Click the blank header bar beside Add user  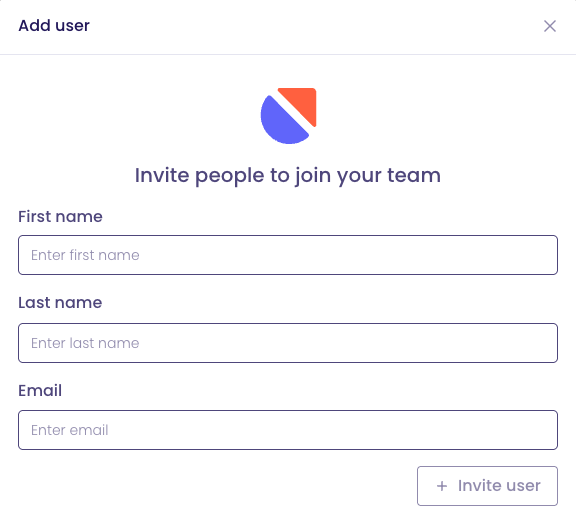(316, 26)
